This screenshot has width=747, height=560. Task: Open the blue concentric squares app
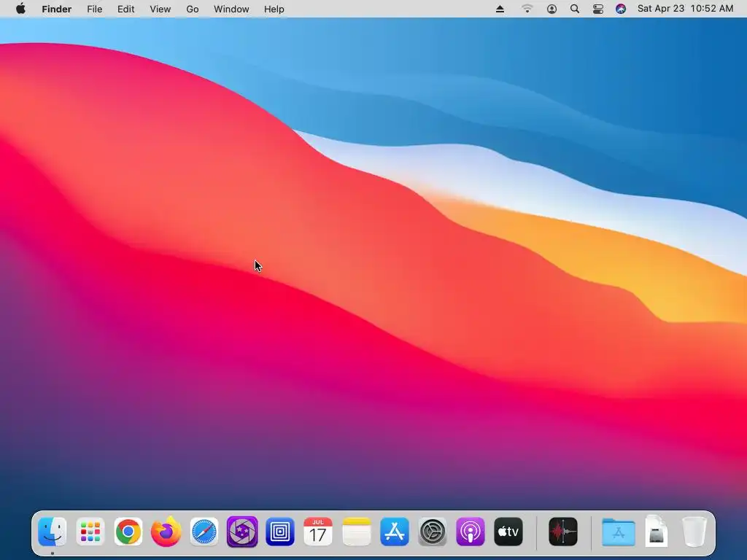click(280, 532)
